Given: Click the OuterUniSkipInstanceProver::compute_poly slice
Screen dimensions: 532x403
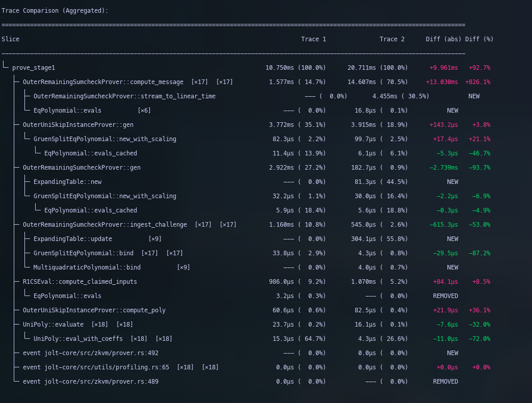Looking at the screenshot, I should (94, 310).
